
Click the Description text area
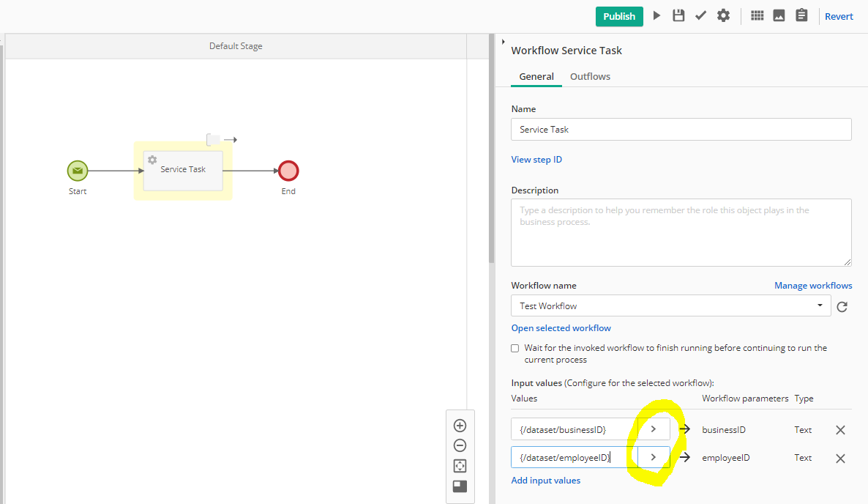(681, 232)
